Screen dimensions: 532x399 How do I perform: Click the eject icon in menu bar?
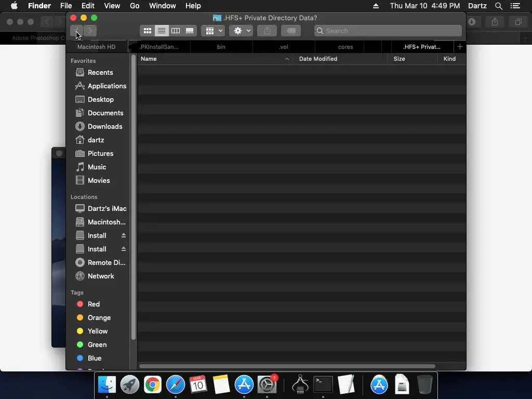pyautogui.click(x=376, y=6)
